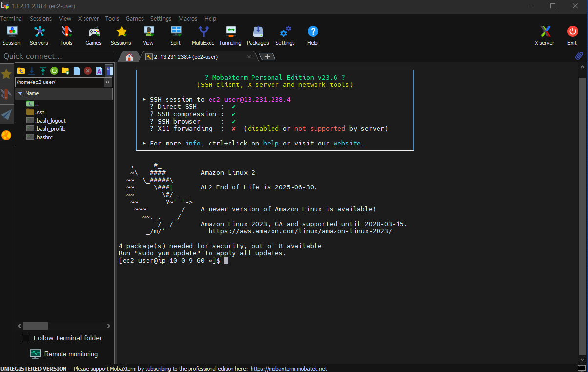The height and width of the screenshot is (372, 588).
Task: Click the Quick connect input field
Action: [x=57, y=56]
